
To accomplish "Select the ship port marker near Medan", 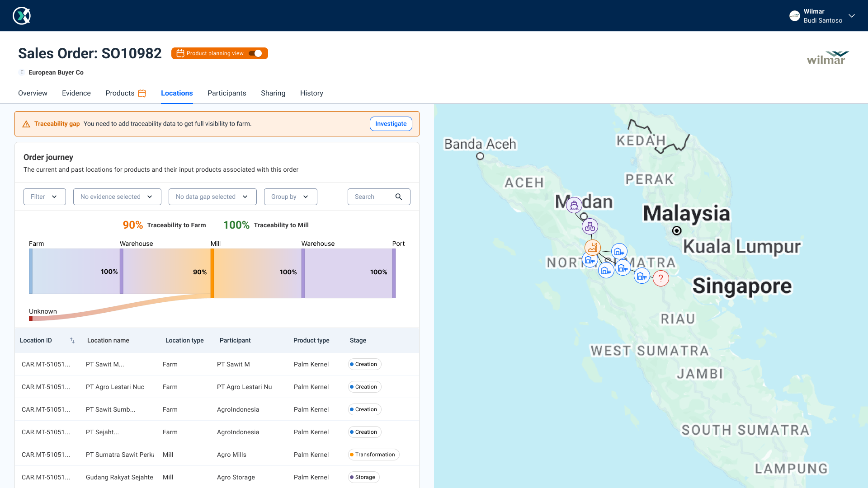I will coord(574,206).
